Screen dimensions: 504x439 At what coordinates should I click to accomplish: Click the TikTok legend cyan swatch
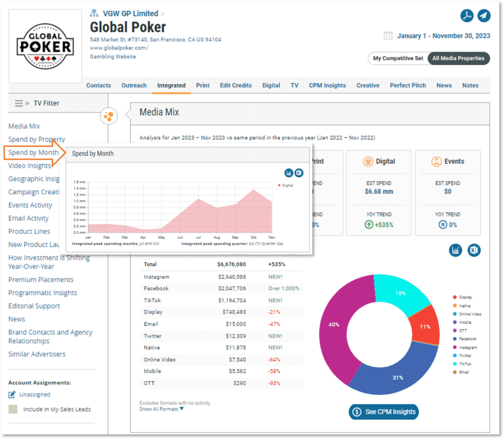tap(454, 364)
